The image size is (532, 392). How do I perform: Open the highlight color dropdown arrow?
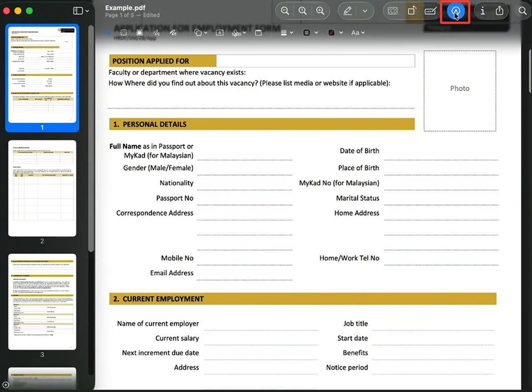point(365,11)
